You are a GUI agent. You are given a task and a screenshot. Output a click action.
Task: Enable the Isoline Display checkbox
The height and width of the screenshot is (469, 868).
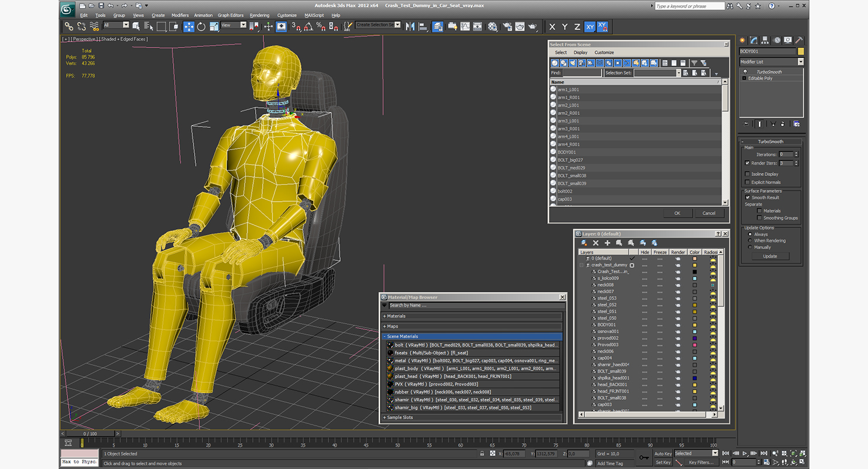pyautogui.click(x=747, y=174)
